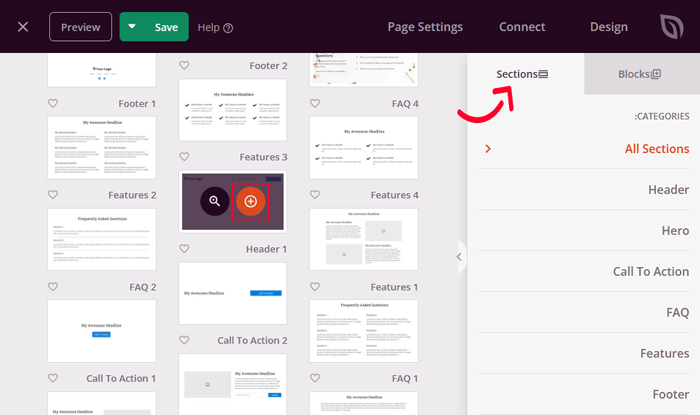Favorite the Footer 1 section heart icon
Image resolution: width=700 pixels, height=415 pixels.
click(53, 103)
